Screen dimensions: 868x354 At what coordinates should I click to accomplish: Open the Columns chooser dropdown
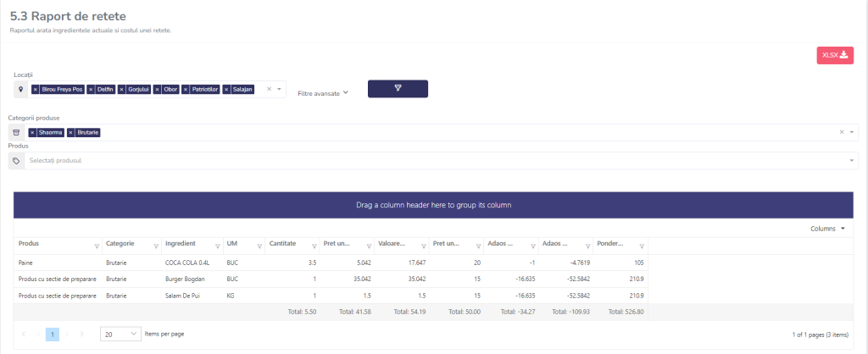click(x=827, y=229)
